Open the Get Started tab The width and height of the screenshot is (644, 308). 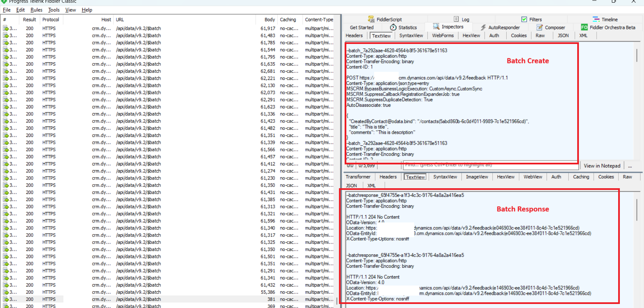point(361,28)
